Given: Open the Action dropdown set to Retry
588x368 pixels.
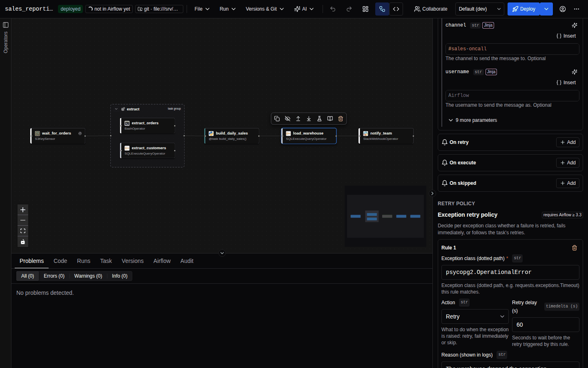Looking at the screenshot, I should 475,316.
